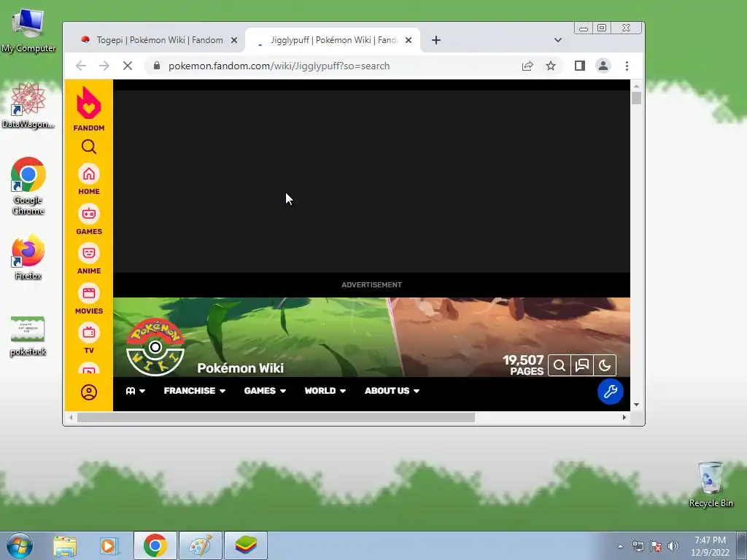Click the scroll left arrow

(x=71, y=417)
